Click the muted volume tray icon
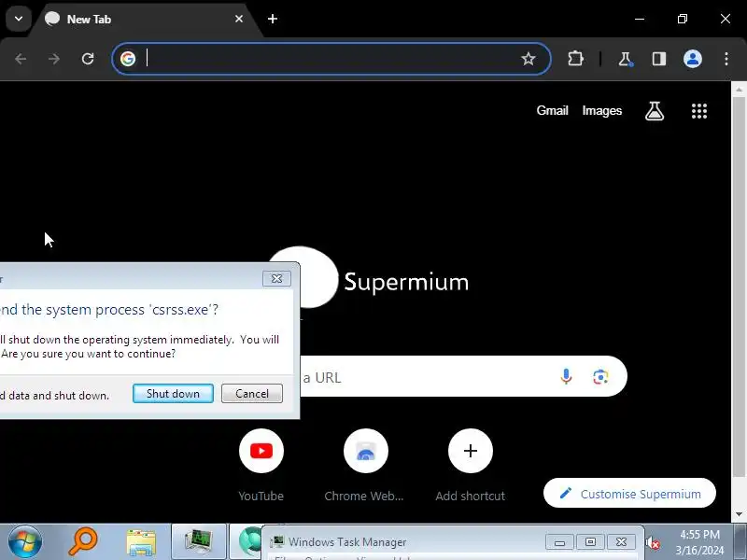 click(x=653, y=543)
